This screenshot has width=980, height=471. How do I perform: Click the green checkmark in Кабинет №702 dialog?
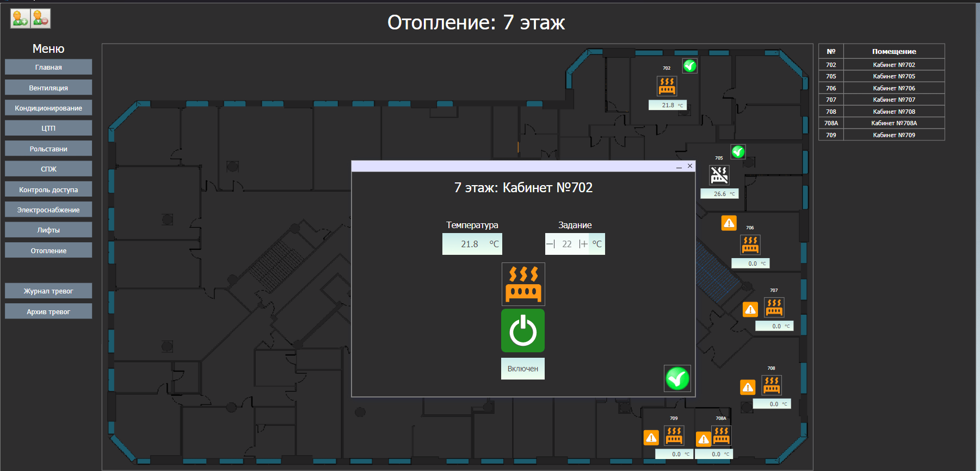click(677, 378)
